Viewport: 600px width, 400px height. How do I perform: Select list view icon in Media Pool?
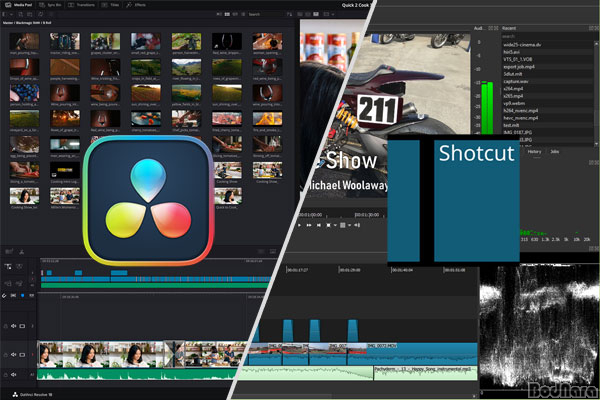point(243,14)
